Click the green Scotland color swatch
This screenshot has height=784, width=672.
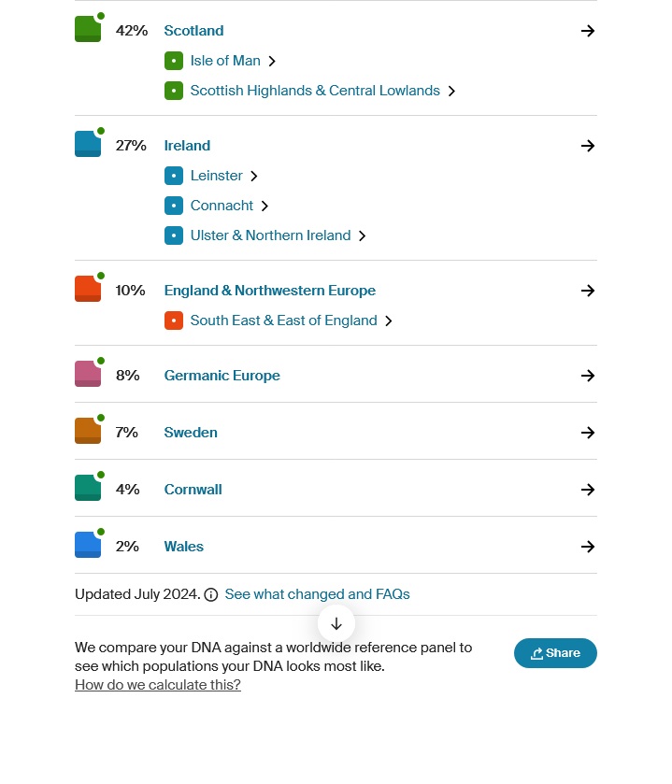(x=87, y=30)
